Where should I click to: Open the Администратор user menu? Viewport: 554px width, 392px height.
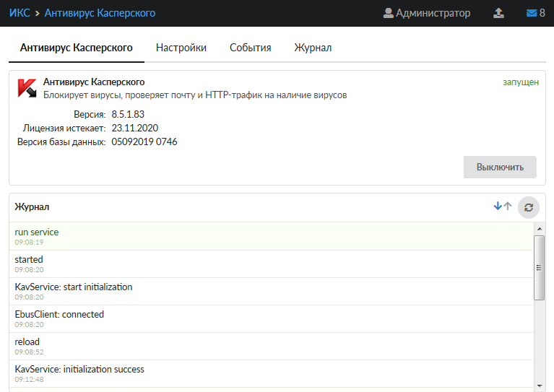pos(427,13)
